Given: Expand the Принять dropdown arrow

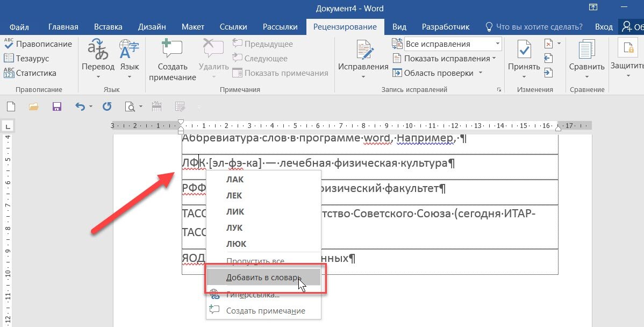Looking at the screenshot, I should (x=524, y=76).
